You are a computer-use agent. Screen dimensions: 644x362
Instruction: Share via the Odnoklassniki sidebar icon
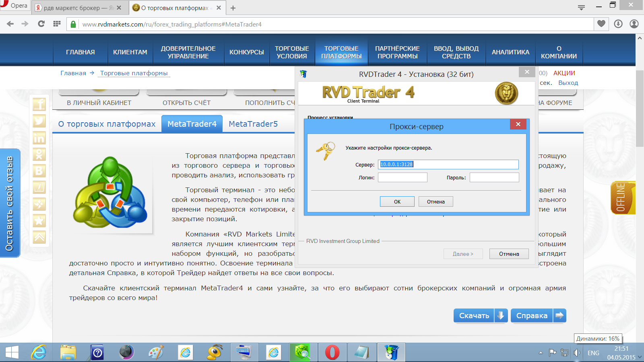[39, 154]
